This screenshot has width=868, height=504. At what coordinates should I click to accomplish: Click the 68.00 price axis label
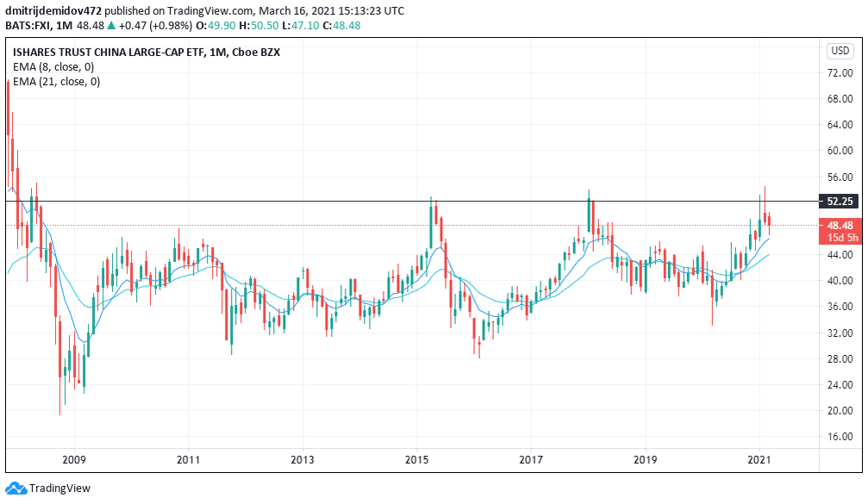[840, 99]
